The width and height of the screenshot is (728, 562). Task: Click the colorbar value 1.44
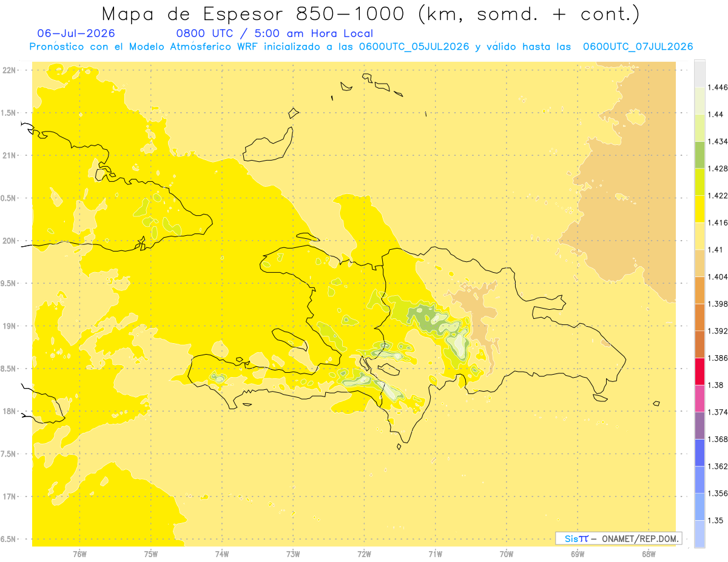715,114
